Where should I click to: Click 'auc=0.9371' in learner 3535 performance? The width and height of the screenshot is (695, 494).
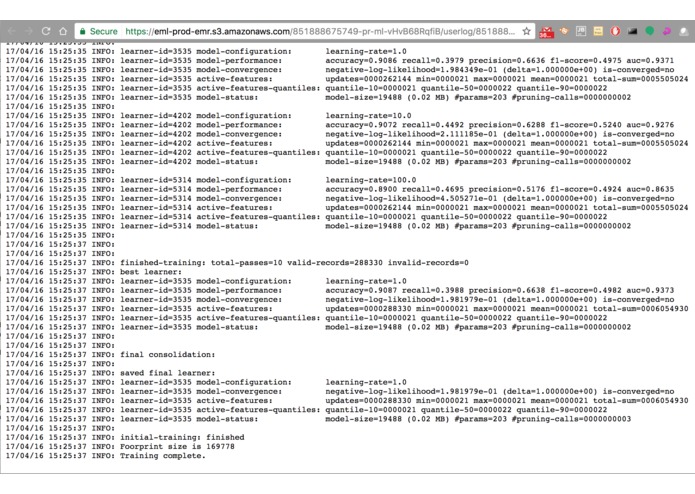(x=650, y=61)
